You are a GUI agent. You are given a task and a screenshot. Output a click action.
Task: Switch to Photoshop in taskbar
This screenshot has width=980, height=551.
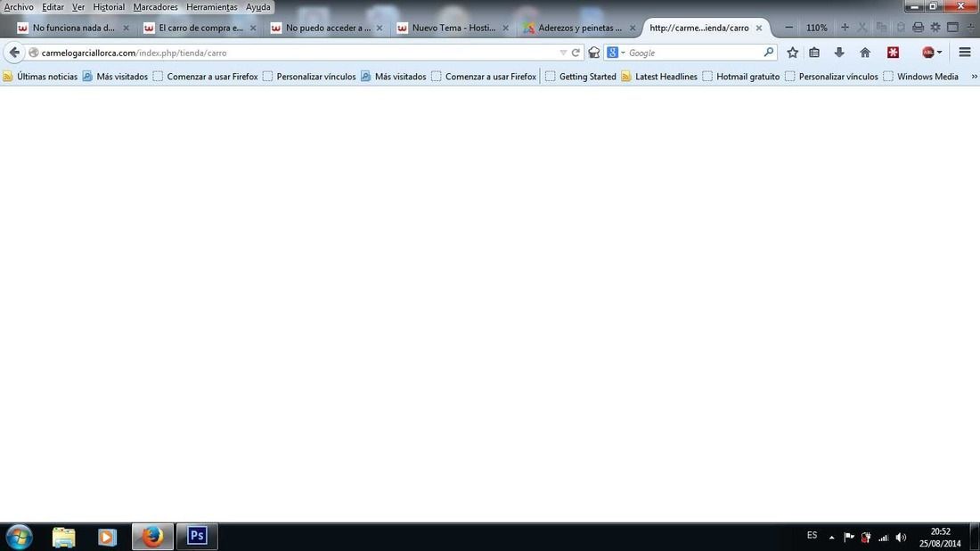click(198, 537)
